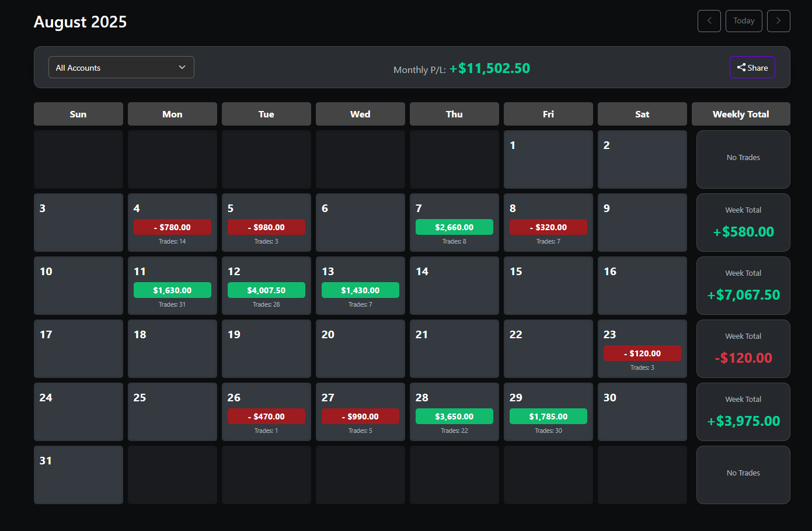The image size is (812, 531).
Task: Click the August 2025 title
Action: click(x=80, y=22)
